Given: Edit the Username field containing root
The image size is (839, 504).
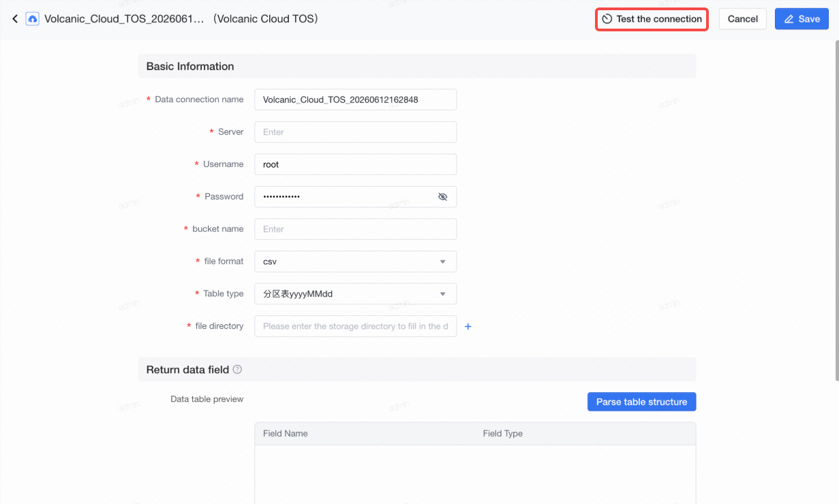Looking at the screenshot, I should (x=355, y=165).
